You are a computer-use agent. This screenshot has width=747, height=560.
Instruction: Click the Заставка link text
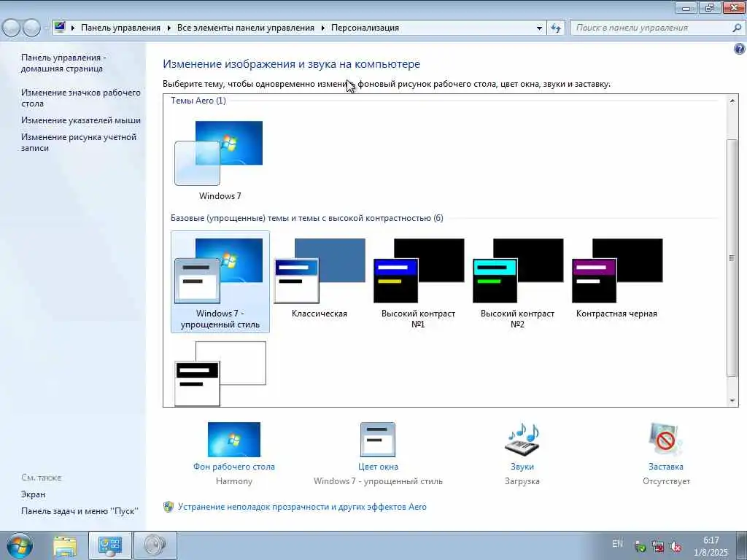click(x=666, y=467)
